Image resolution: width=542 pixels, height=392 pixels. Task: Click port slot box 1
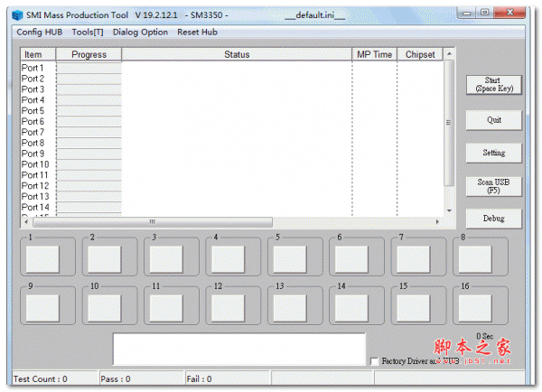tap(42, 259)
